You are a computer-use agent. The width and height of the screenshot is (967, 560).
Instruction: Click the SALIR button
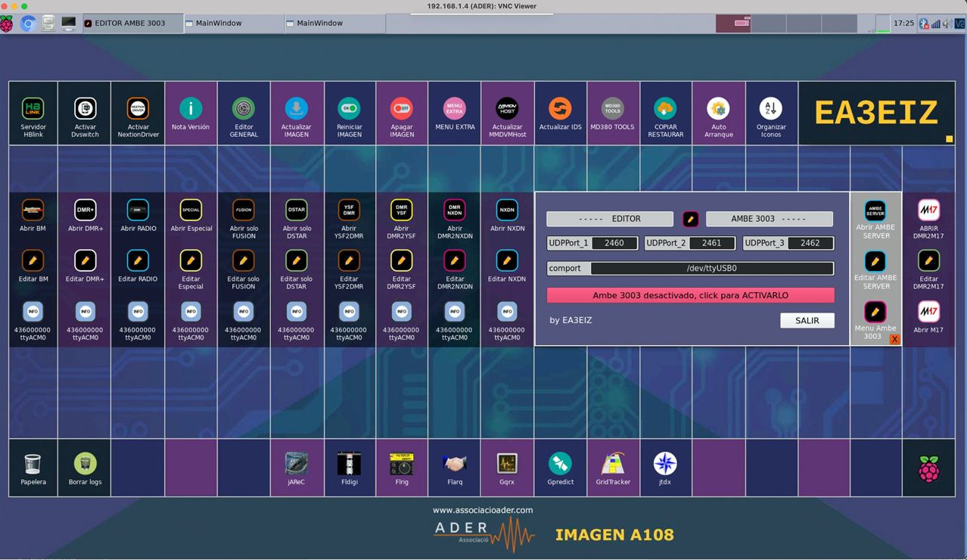coord(807,320)
